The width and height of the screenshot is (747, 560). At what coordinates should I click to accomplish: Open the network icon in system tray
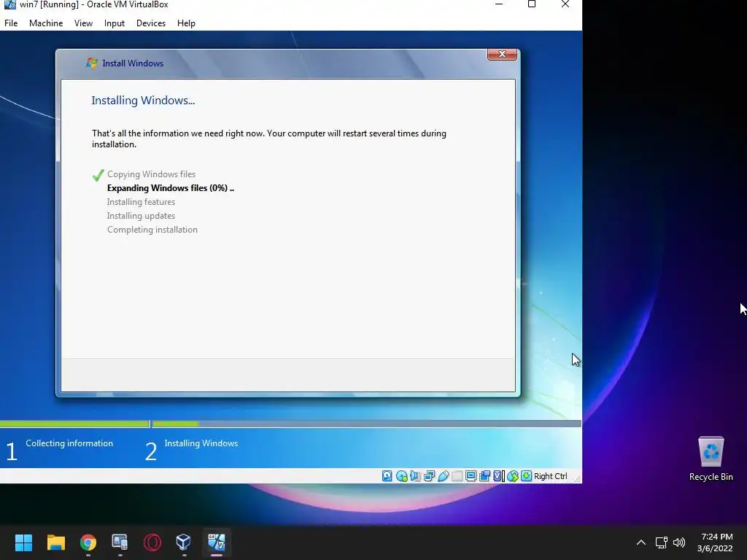(661, 542)
